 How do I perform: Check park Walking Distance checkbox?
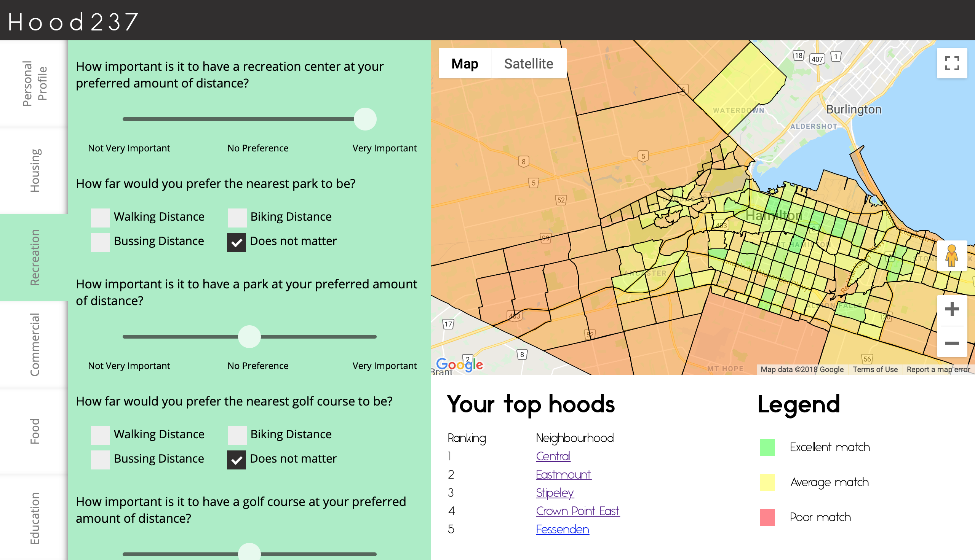tap(100, 217)
